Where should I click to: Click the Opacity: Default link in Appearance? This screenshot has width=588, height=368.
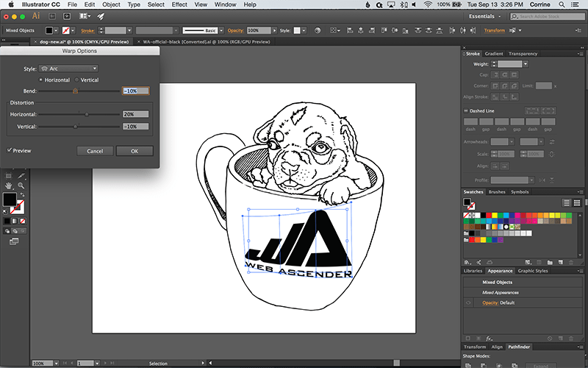click(498, 302)
